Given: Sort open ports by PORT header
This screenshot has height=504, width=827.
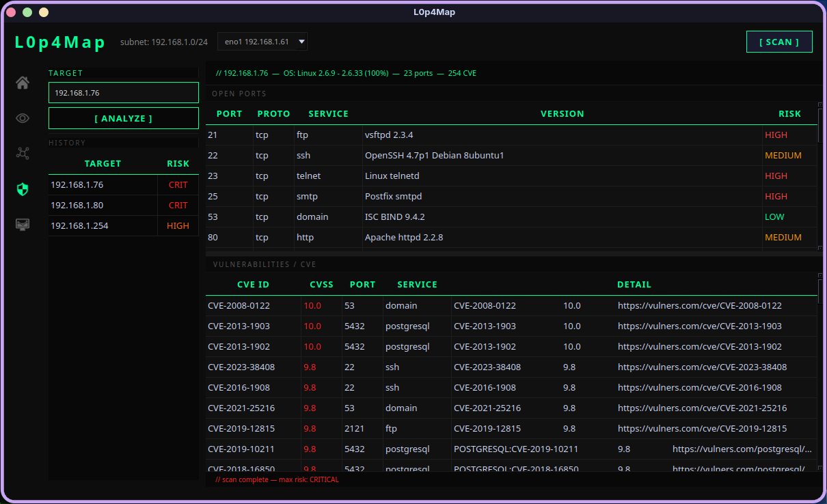Looking at the screenshot, I should point(229,114).
